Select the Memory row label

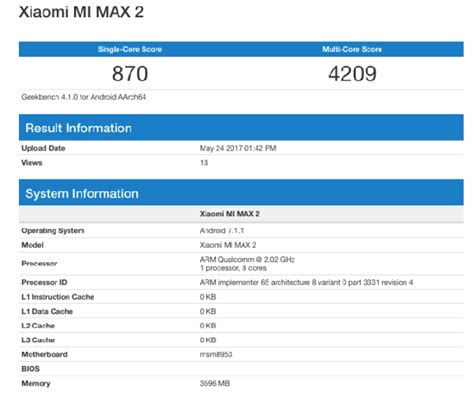36,383
